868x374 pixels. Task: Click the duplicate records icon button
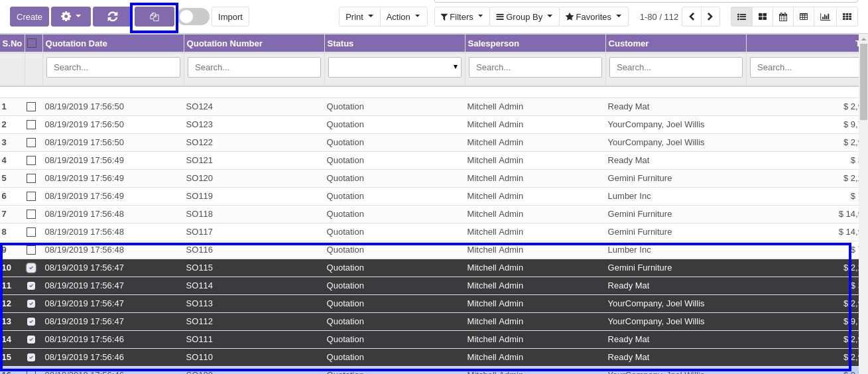[x=155, y=17]
